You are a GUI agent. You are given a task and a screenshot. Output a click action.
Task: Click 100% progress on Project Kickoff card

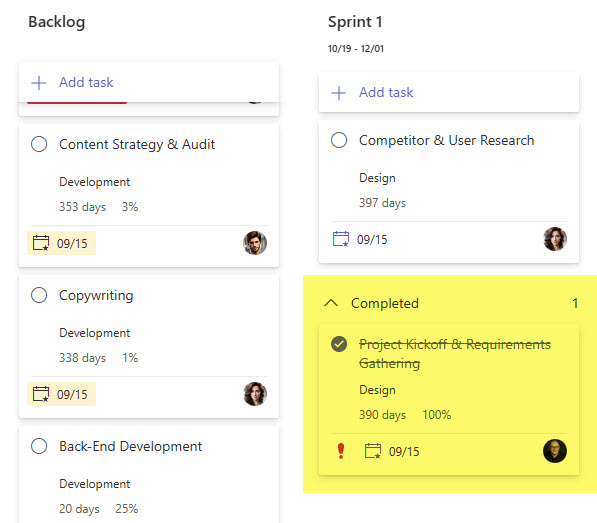[x=437, y=415]
